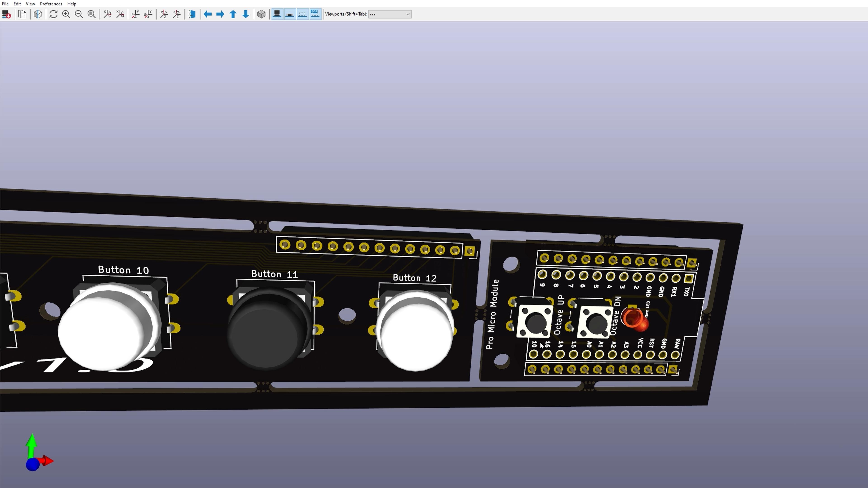This screenshot has width=868, height=488.
Task: Flip the board view
Action: (x=192, y=14)
